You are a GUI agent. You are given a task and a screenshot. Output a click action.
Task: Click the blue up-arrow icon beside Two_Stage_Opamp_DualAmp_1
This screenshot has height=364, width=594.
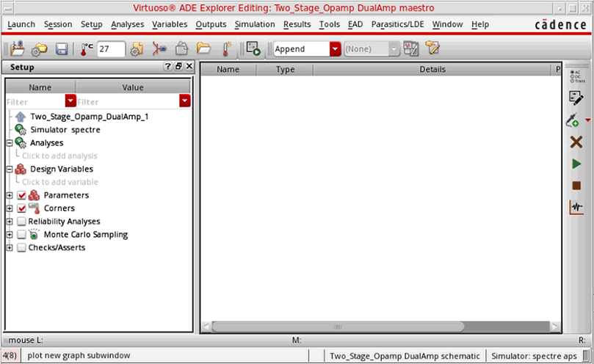tap(21, 117)
